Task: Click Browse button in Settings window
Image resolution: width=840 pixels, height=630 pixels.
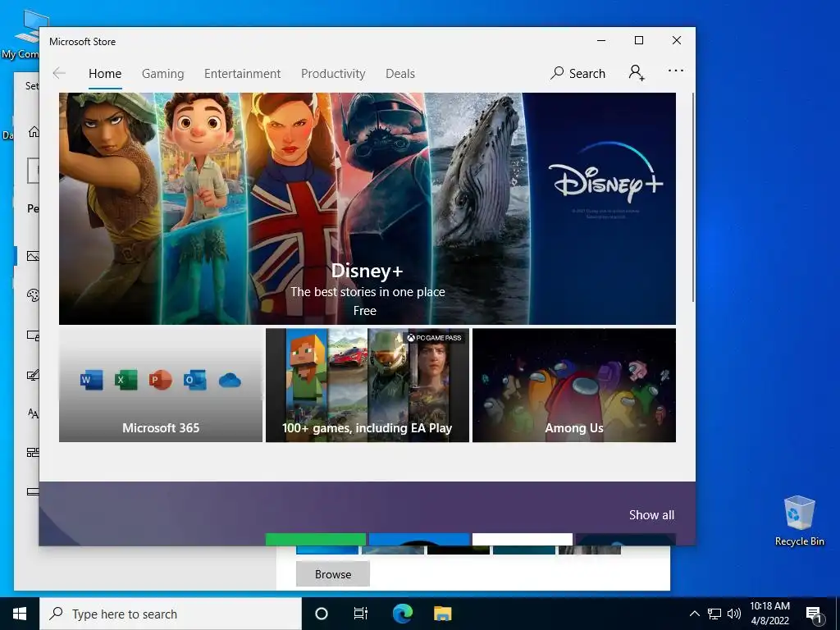Action: [x=333, y=574]
